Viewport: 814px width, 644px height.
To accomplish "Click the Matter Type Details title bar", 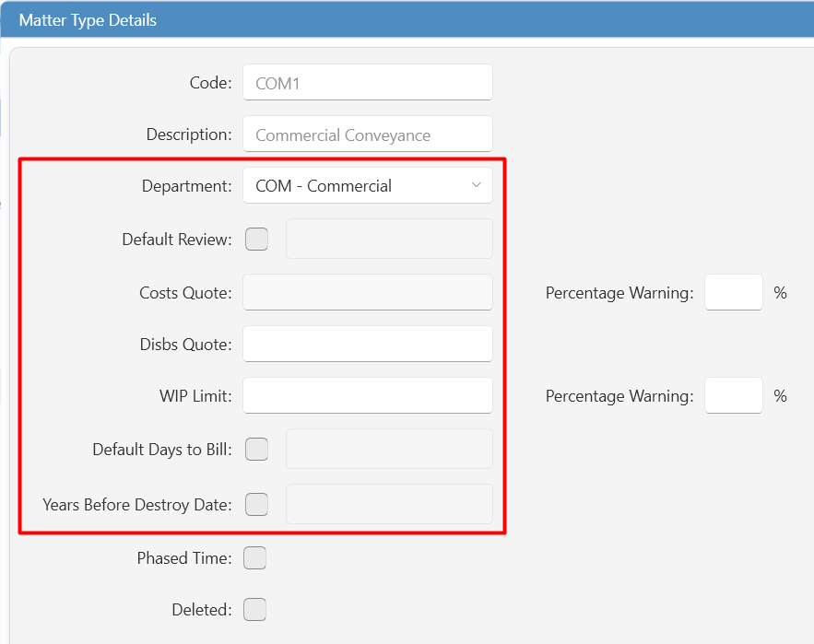I will coord(407,19).
